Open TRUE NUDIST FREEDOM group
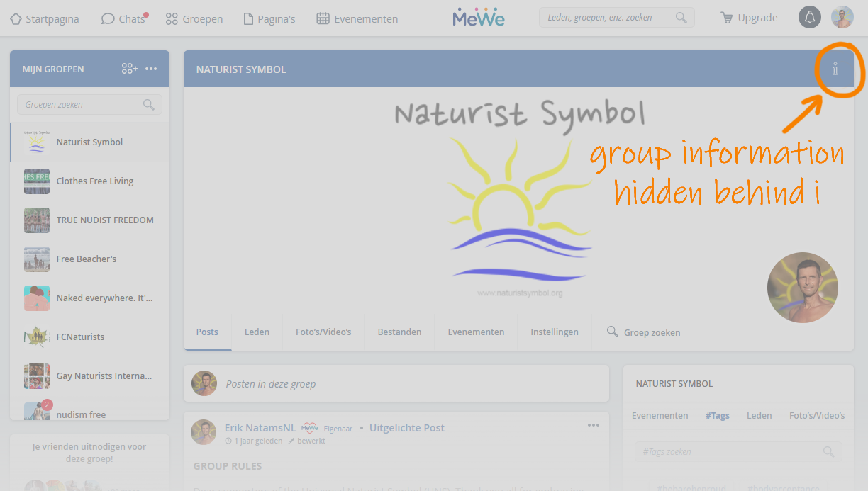This screenshot has width=868, height=491. 90,220
